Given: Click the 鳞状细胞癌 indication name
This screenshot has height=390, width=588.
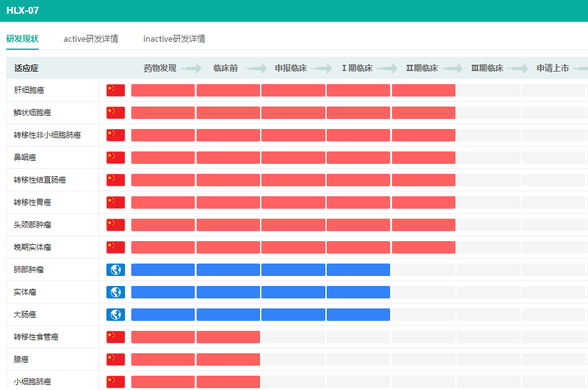Looking at the screenshot, I should [x=32, y=113].
